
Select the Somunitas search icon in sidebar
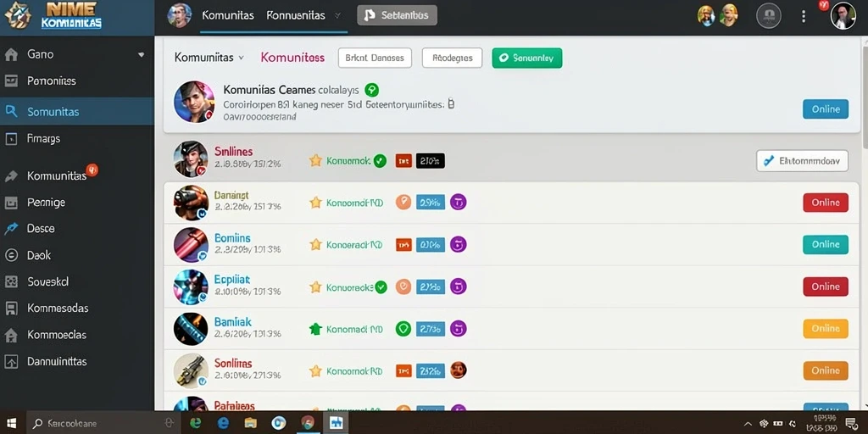(11, 111)
